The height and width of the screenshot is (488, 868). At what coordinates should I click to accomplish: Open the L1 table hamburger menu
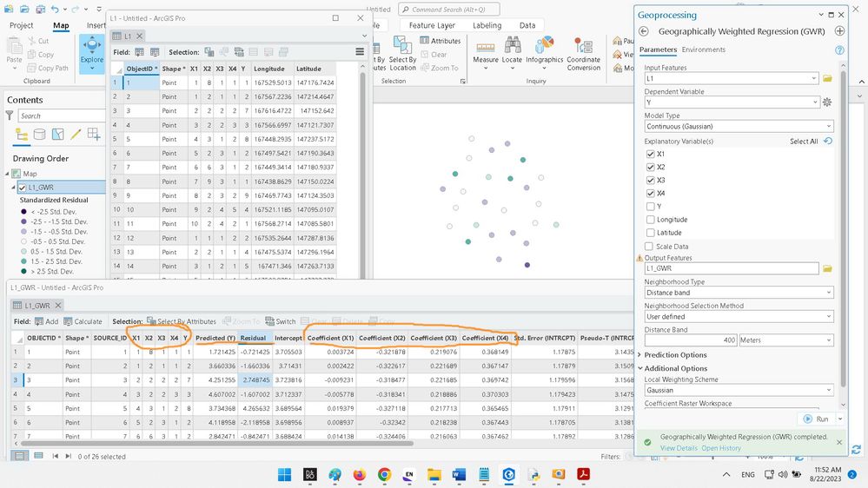360,52
